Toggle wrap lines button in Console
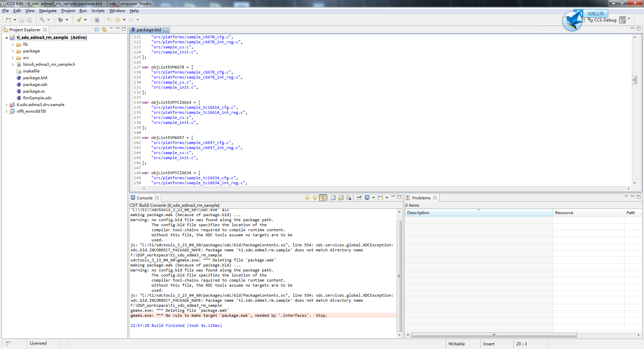Screen dimensions: 644x349 click(323, 198)
